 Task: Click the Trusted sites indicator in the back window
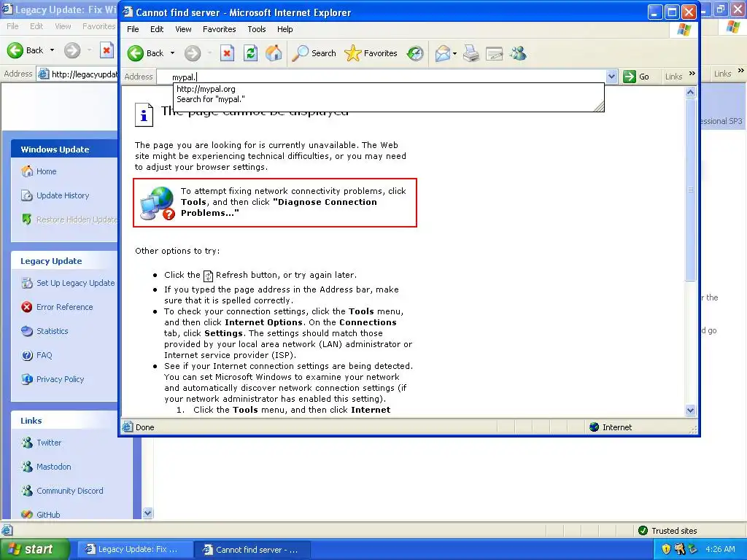pyautogui.click(x=668, y=531)
